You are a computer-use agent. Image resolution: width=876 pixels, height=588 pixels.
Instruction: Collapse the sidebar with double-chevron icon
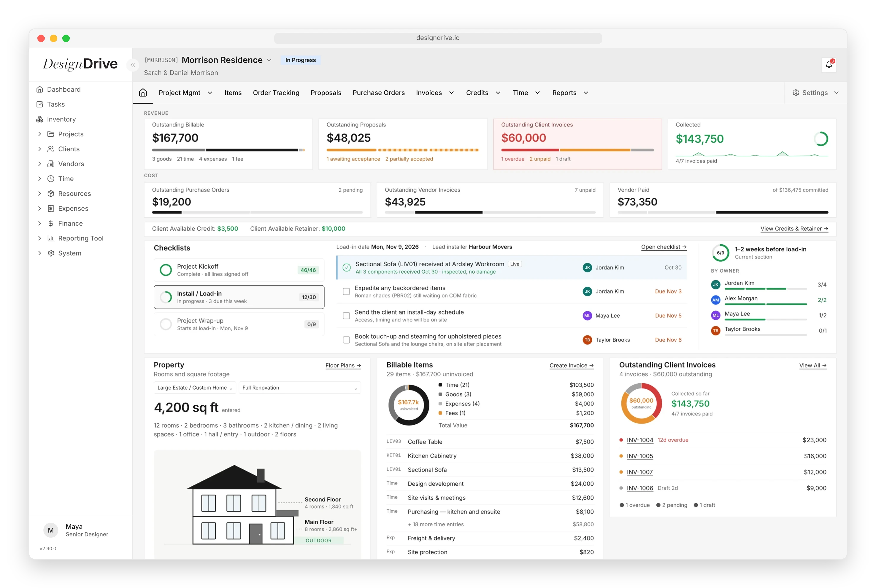[133, 65]
